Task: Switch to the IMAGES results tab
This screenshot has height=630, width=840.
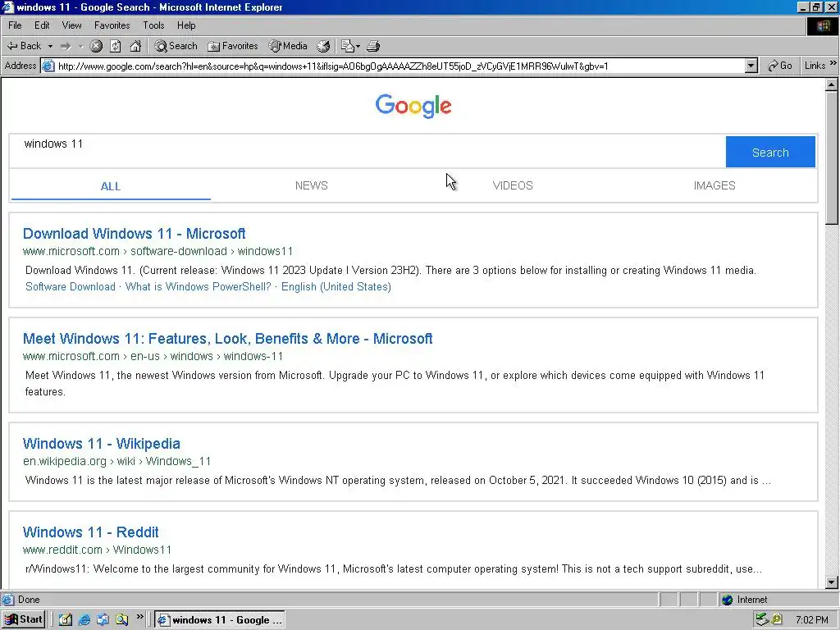Action: (x=714, y=186)
